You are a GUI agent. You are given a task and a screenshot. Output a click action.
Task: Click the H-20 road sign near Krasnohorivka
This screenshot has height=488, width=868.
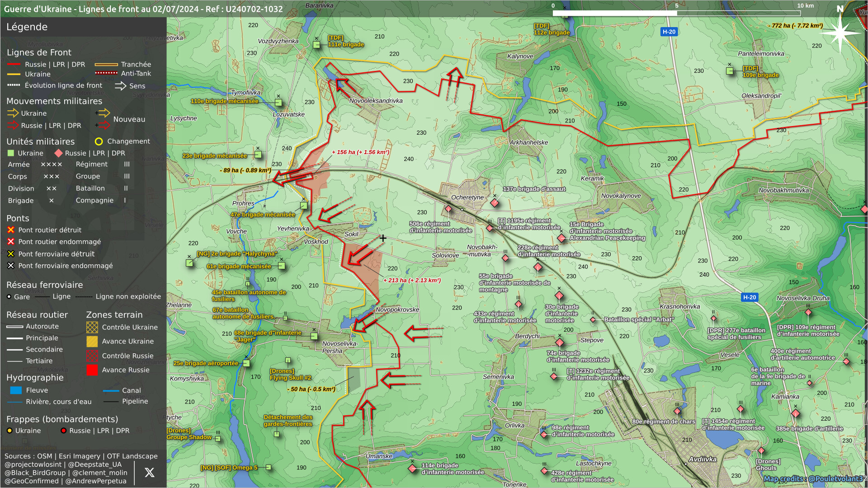pyautogui.click(x=750, y=297)
